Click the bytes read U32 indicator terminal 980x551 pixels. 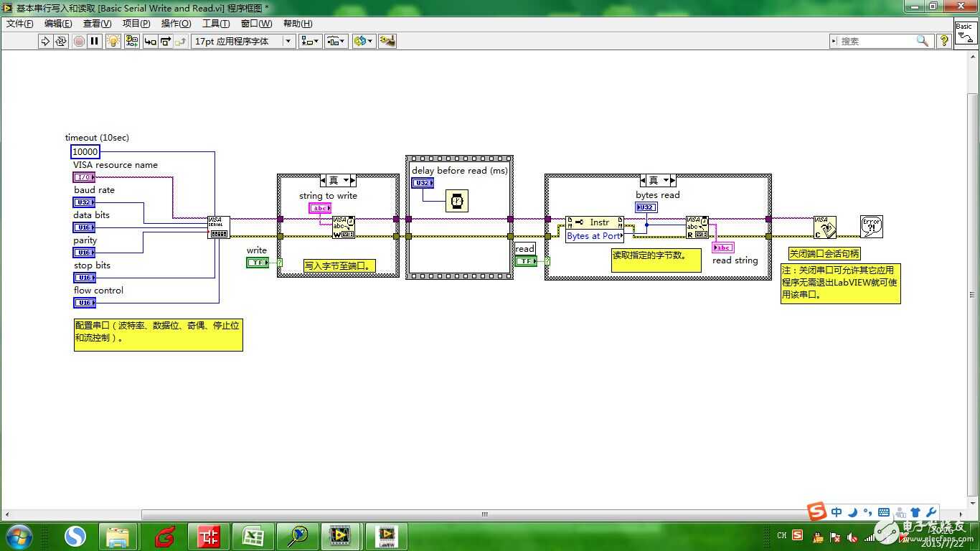[x=646, y=207]
